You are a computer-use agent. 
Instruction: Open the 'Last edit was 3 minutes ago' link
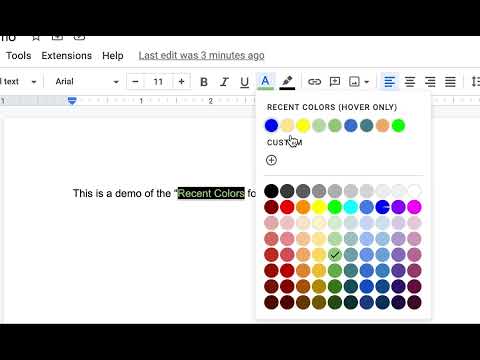tap(201, 56)
